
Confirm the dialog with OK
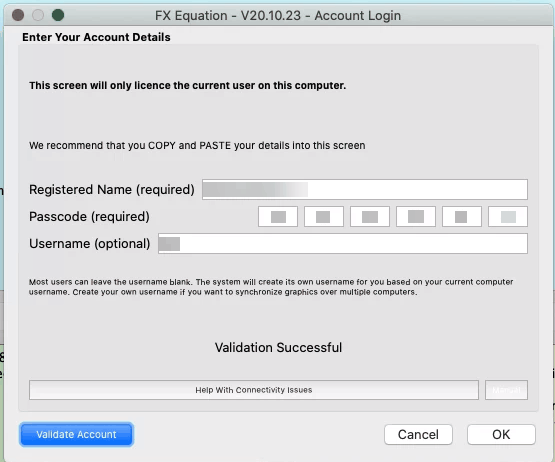pos(501,434)
